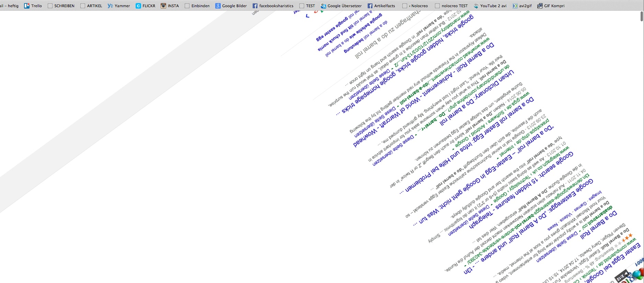Open 'Google search: 15 hidden features - Telegraph' result
Image resolution: width=644 pixels, height=283 pixels.
[x=521, y=190]
